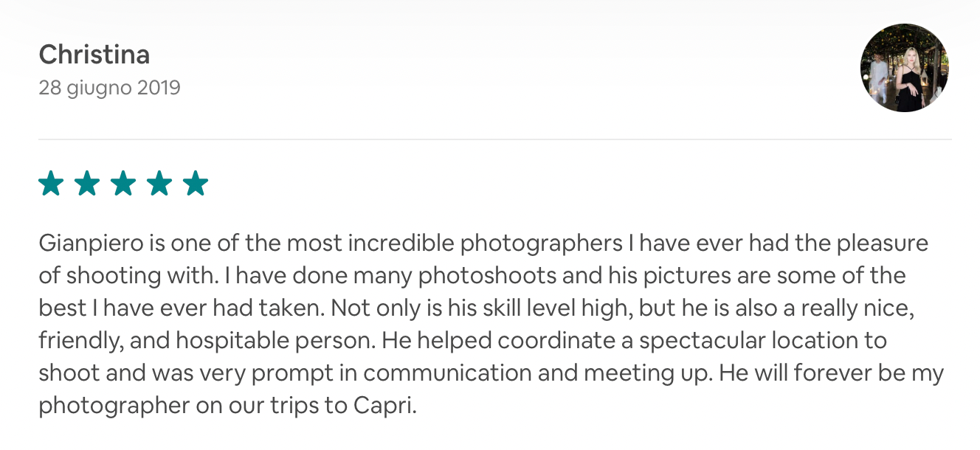
Task: Select the third rating star
Action: pos(123,183)
